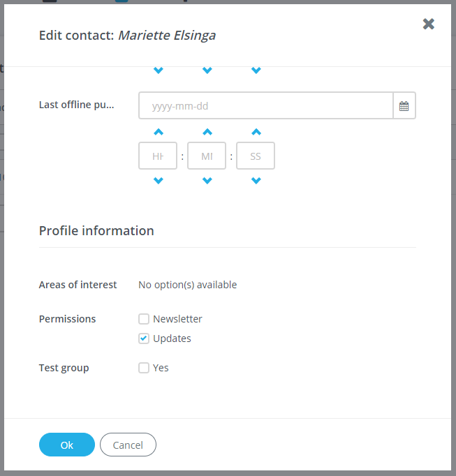Click the rightmost down chevron above the date field
This screenshot has height=476, width=456.
click(256, 70)
